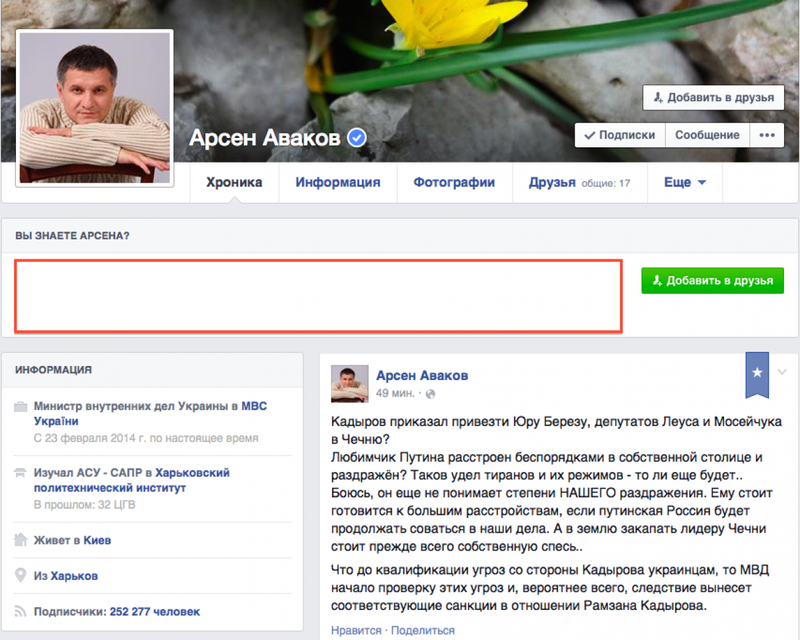Image resolution: width=800 pixels, height=640 pixels.
Task: Switch to the Хроника tab
Action: click(x=236, y=182)
